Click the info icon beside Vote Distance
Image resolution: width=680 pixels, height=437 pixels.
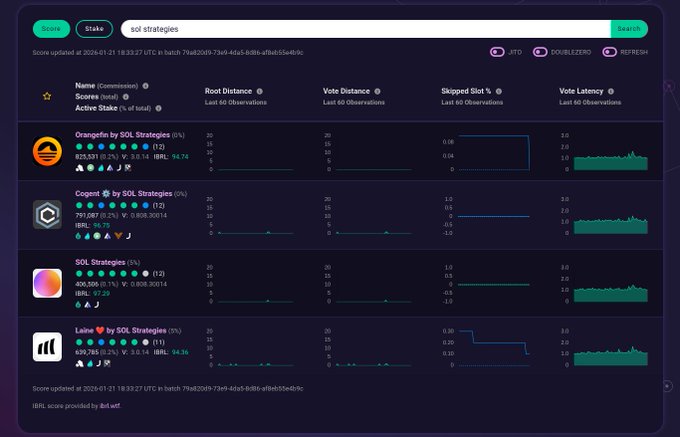(376, 91)
